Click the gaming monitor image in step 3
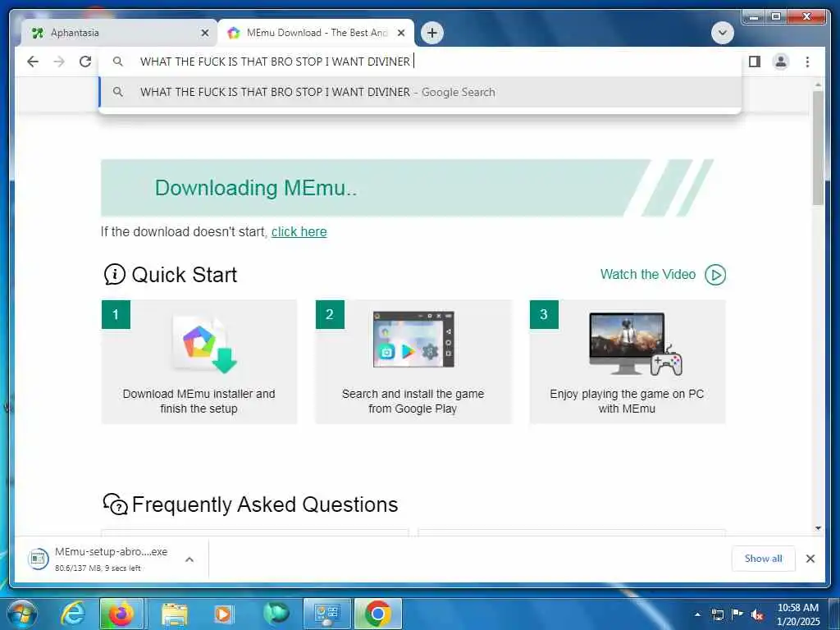This screenshot has width=840, height=630. click(636, 344)
